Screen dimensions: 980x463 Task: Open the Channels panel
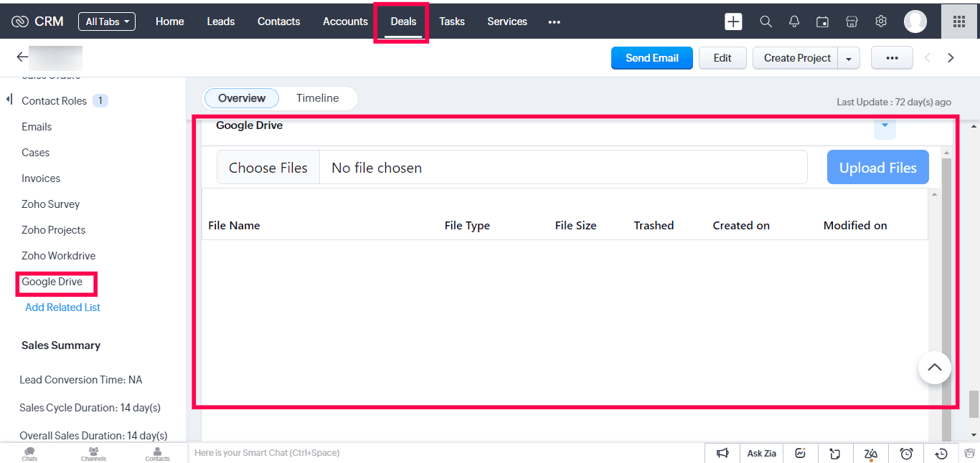pyautogui.click(x=93, y=454)
